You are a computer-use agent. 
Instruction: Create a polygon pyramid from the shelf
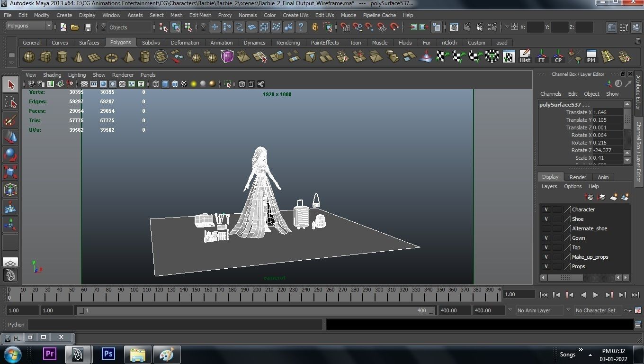128,57
